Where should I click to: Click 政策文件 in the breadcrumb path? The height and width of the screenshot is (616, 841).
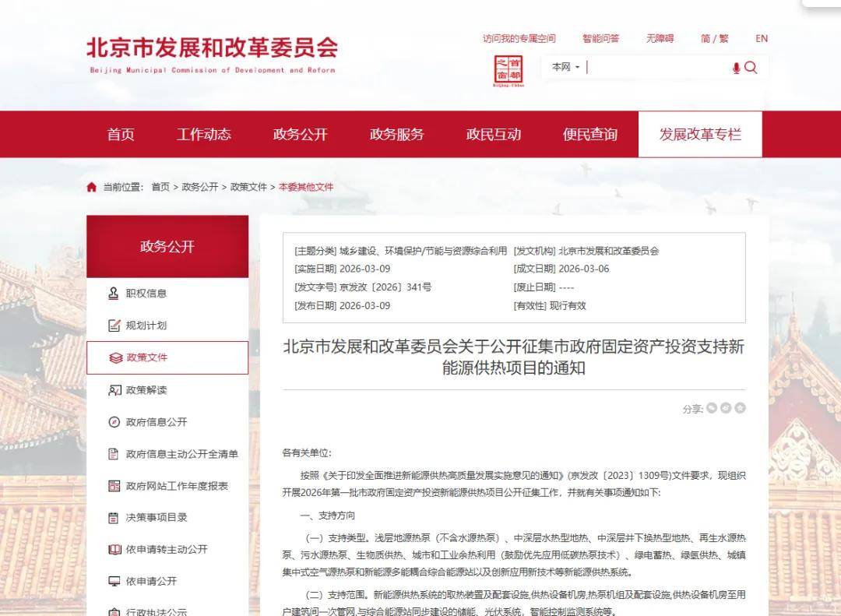tap(248, 187)
